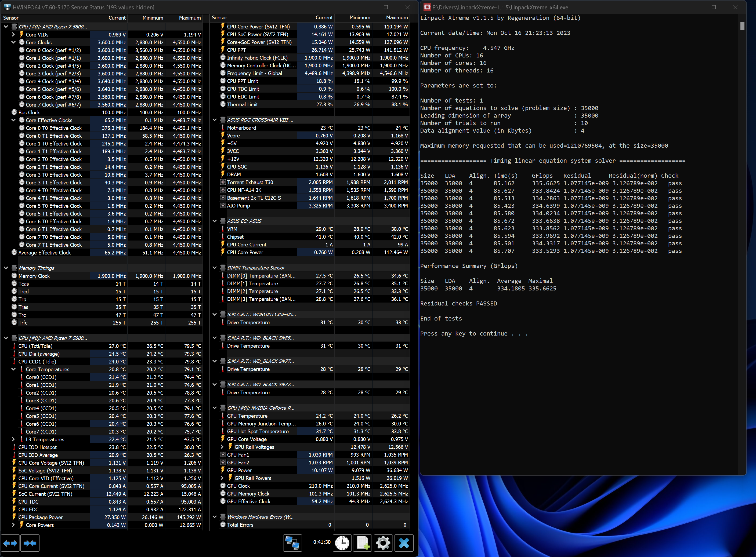Click the Motherboard thermometer icon

point(223,128)
